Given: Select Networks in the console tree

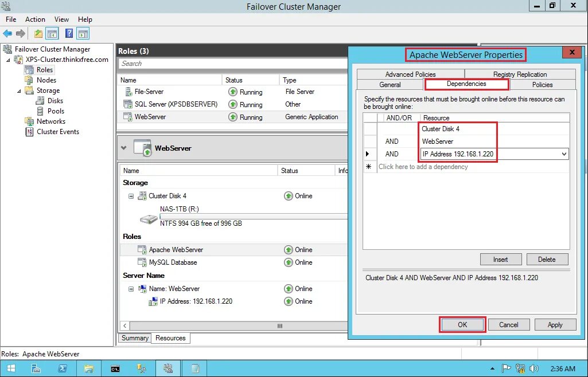Looking at the screenshot, I should pos(51,121).
